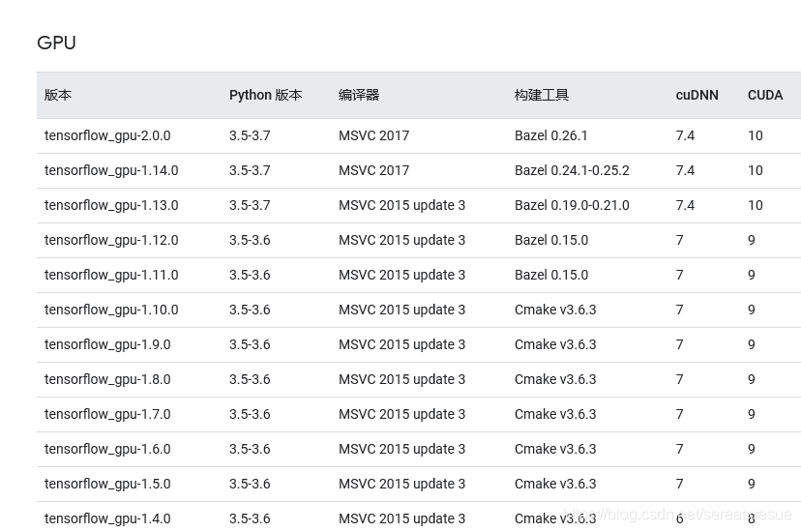
Task: Click MSVC 2015 update 3 in tensorflow_gpu-1.10.0 row
Action: [401, 310]
